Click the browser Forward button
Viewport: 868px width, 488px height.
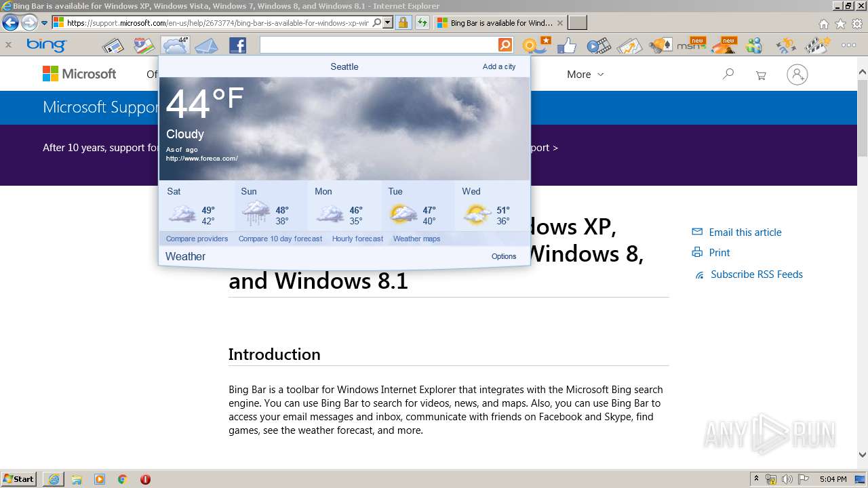click(29, 22)
